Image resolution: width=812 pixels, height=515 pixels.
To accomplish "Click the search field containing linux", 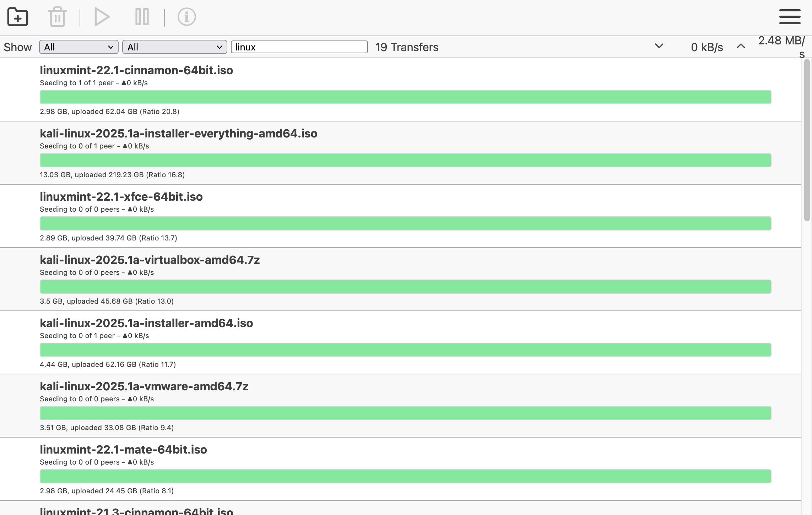I will (x=299, y=47).
